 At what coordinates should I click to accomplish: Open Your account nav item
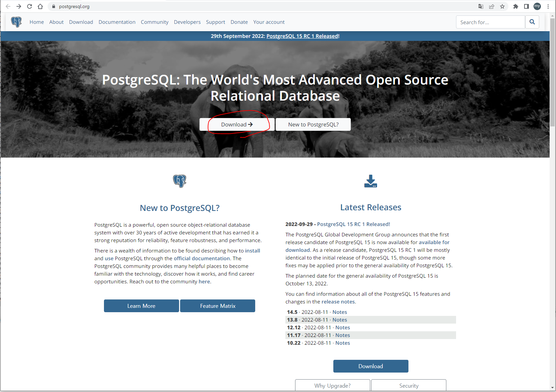[269, 22]
